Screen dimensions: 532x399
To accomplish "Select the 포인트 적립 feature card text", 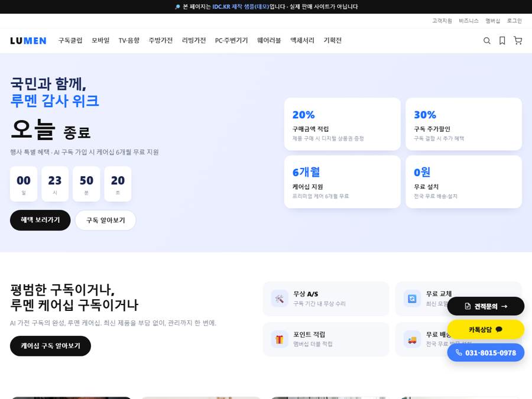I will point(313,339).
